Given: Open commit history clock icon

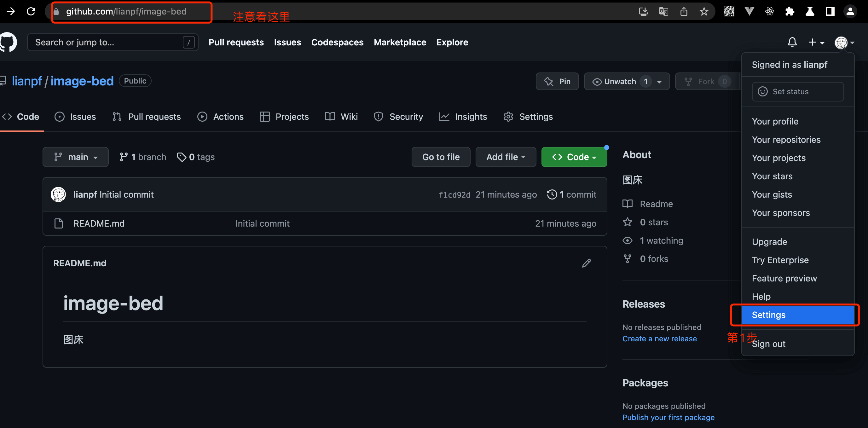Looking at the screenshot, I should [552, 194].
